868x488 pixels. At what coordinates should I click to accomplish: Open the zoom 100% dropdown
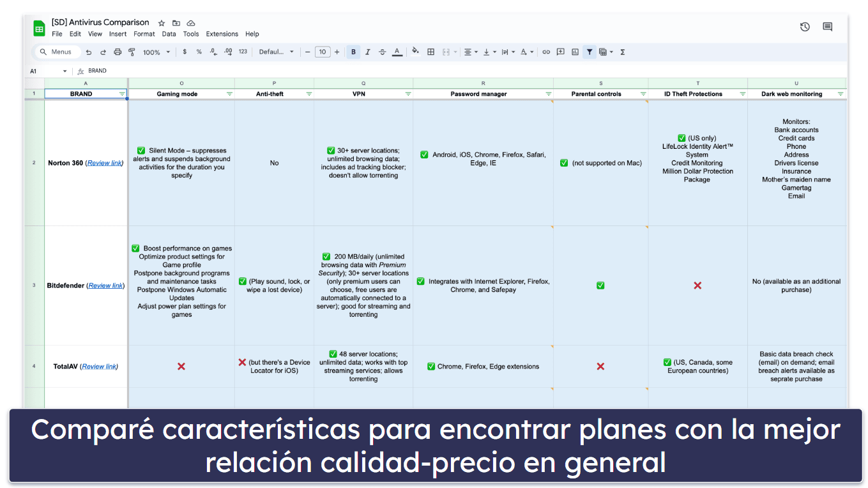[x=156, y=52]
